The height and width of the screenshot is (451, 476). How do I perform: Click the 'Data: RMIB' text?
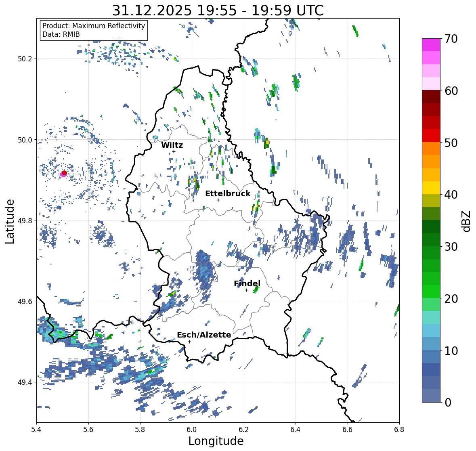[x=61, y=34]
